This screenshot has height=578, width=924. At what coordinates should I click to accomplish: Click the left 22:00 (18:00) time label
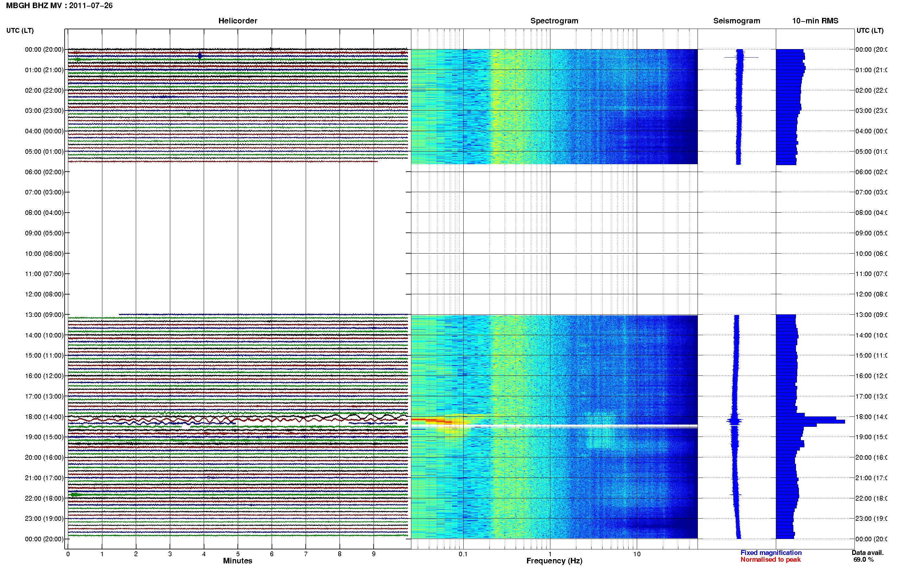tap(44, 498)
